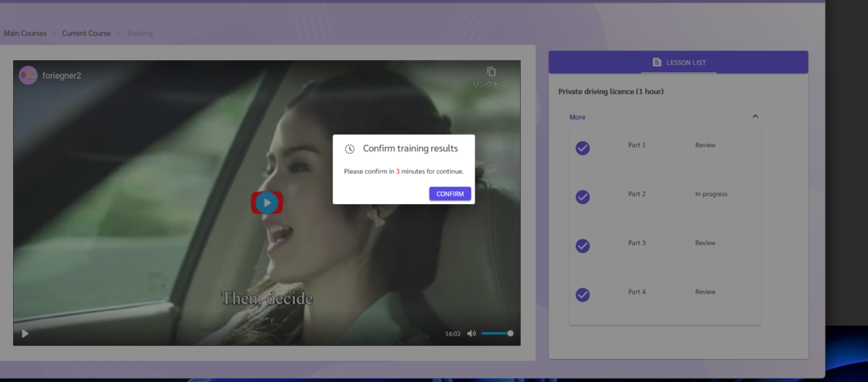Image resolution: width=868 pixels, height=382 pixels.
Task: Click Part 1 check mark
Action: tap(582, 148)
